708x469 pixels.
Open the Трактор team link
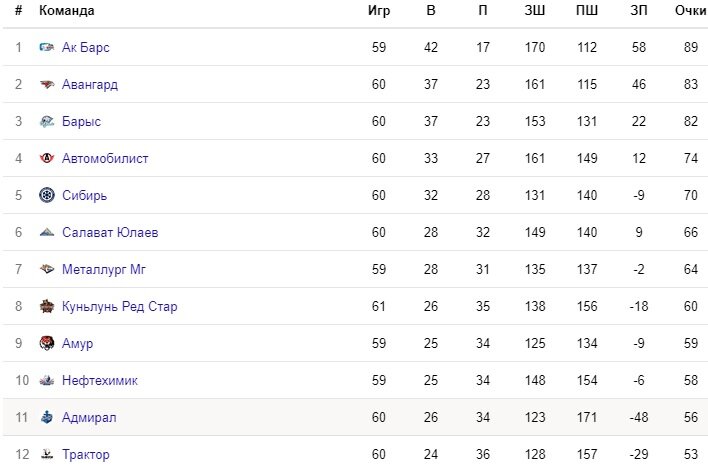pos(86,455)
